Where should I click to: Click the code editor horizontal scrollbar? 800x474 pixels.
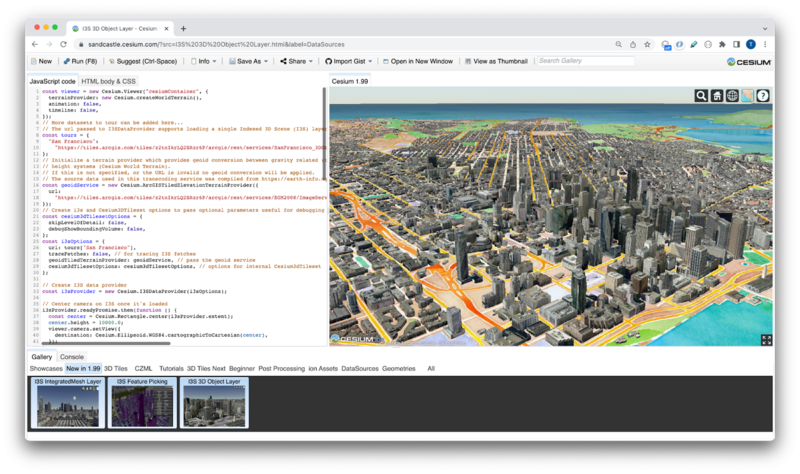pyautogui.click(x=106, y=343)
